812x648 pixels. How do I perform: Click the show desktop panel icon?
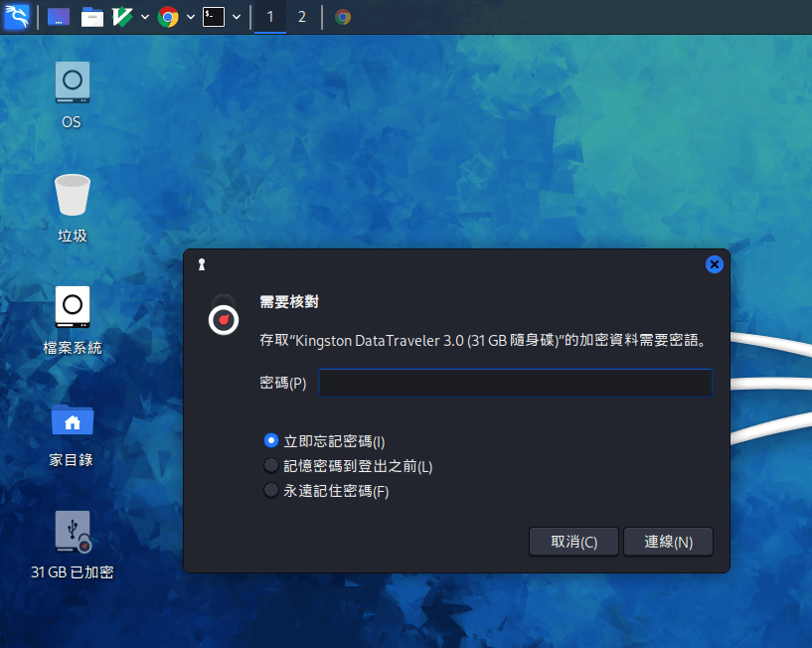click(x=59, y=17)
